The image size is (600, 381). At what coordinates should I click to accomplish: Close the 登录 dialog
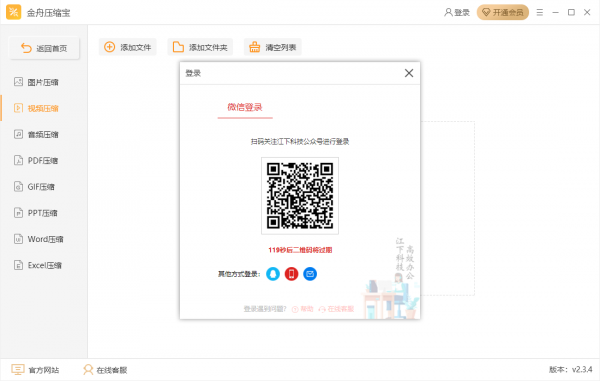click(x=409, y=73)
